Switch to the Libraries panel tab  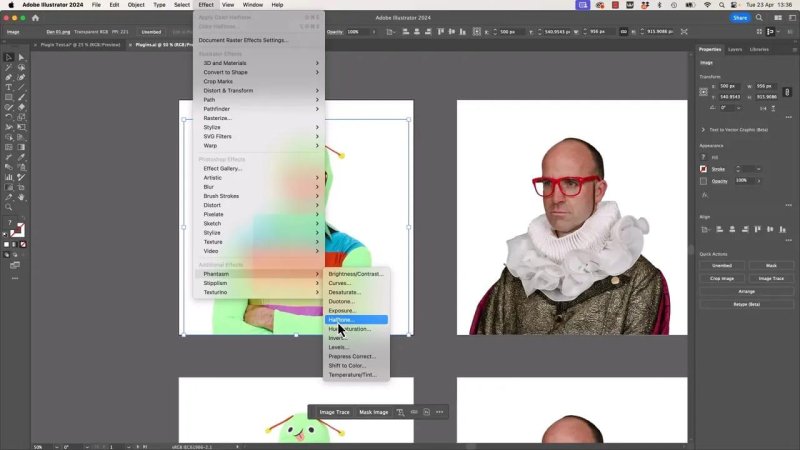759,49
